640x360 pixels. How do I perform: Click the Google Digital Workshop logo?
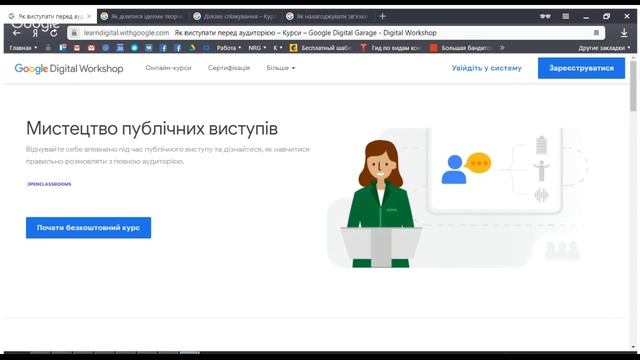(x=69, y=68)
